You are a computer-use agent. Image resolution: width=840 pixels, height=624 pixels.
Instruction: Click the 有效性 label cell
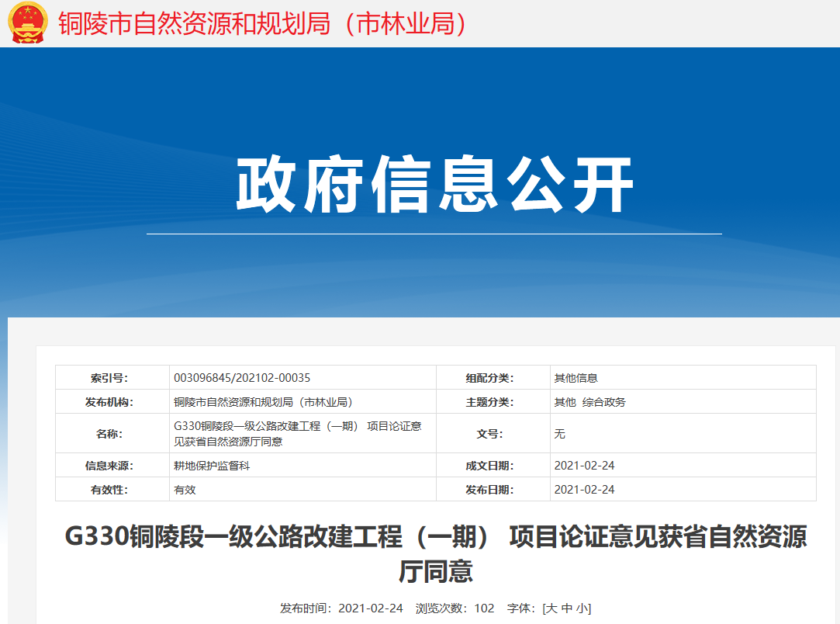pyautogui.click(x=112, y=490)
